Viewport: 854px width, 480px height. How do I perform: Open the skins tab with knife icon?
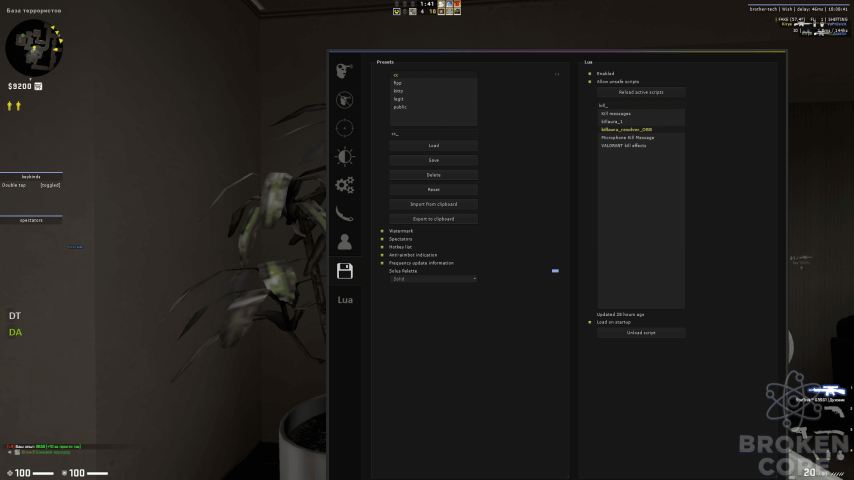344,214
